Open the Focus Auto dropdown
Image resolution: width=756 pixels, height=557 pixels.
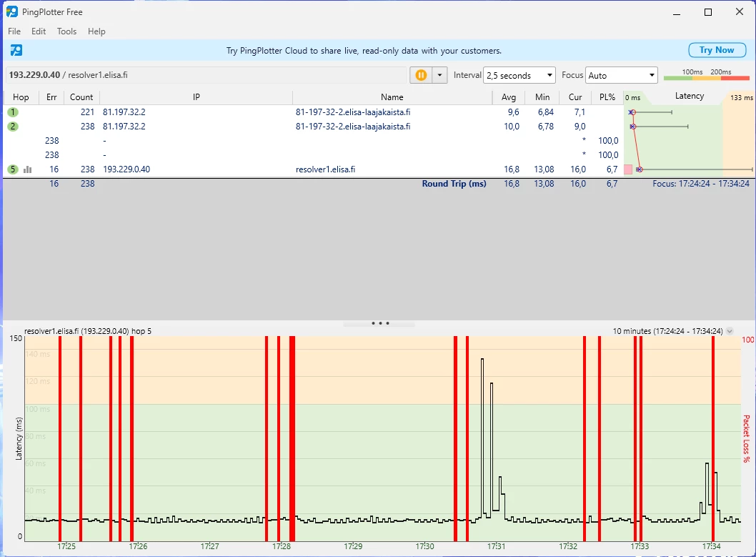(x=622, y=75)
